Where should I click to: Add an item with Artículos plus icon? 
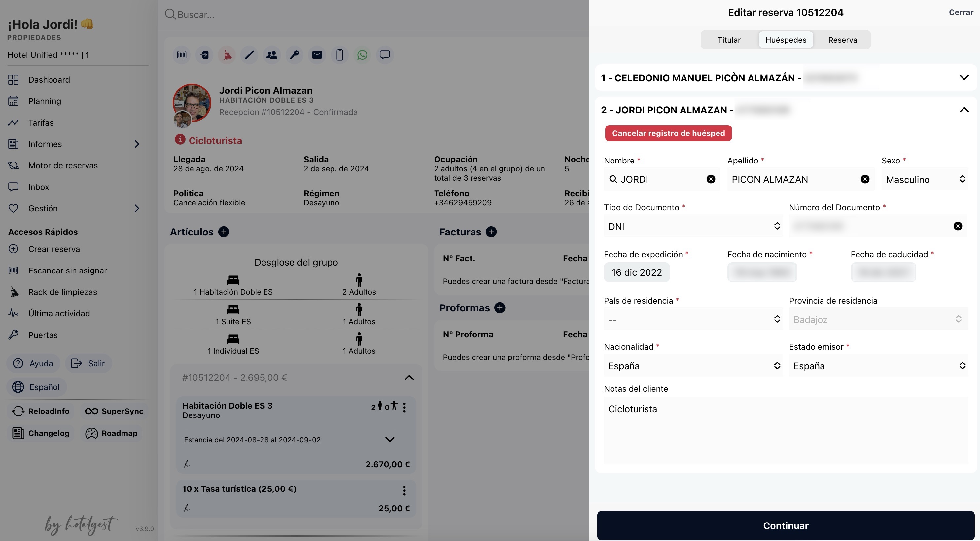224,232
